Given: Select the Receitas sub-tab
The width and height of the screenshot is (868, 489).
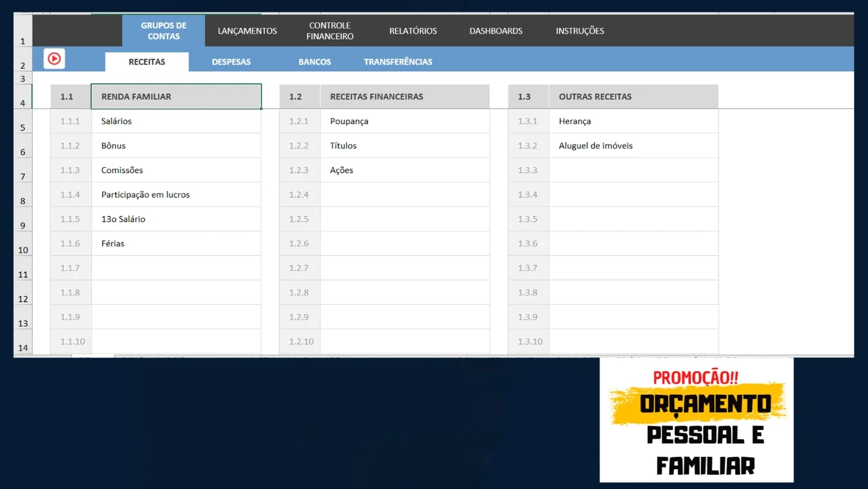Looking at the screenshot, I should point(147,62).
